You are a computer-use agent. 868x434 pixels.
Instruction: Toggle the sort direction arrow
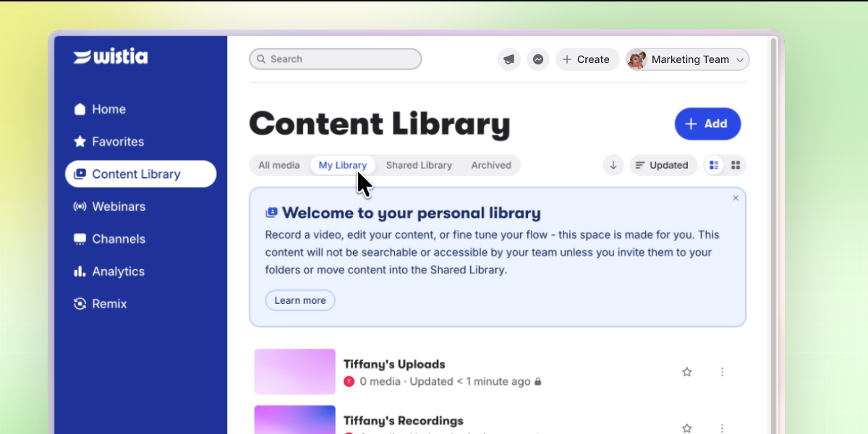(x=613, y=165)
